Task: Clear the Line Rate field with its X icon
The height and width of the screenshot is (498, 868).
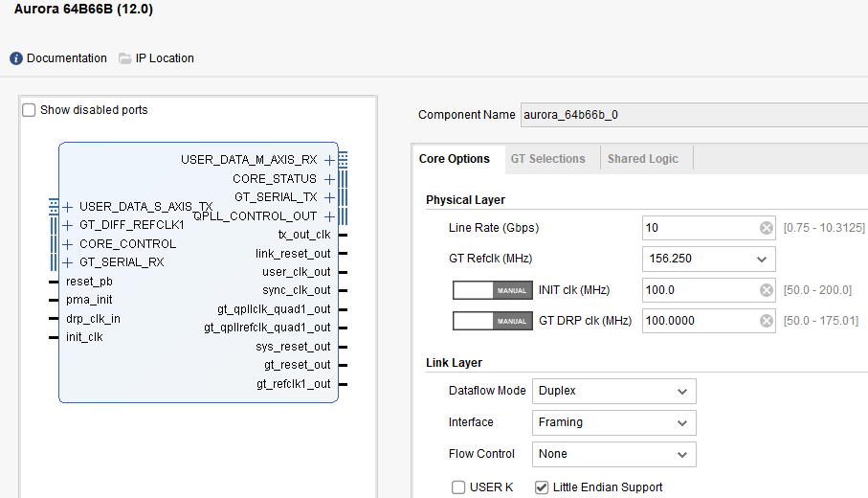Action: [767, 228]
